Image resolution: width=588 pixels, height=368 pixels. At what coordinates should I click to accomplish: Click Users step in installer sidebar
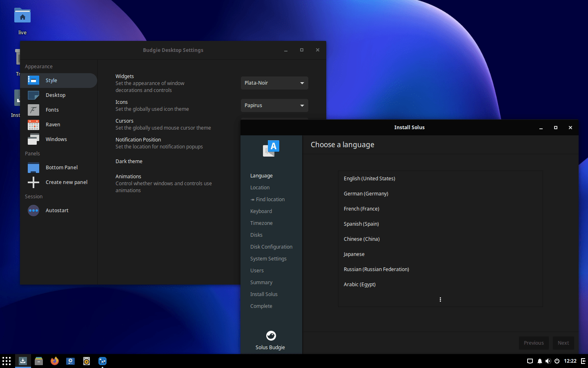(257, 271)
